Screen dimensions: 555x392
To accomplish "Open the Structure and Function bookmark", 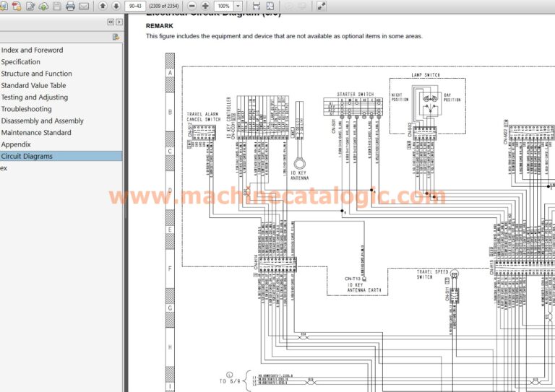I will [36, 74].
